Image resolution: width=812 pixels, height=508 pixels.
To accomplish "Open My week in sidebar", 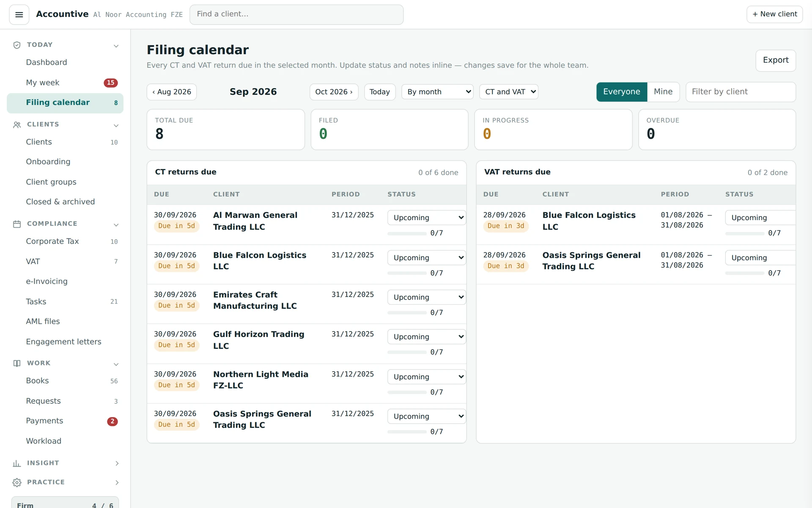I will 65,83.
